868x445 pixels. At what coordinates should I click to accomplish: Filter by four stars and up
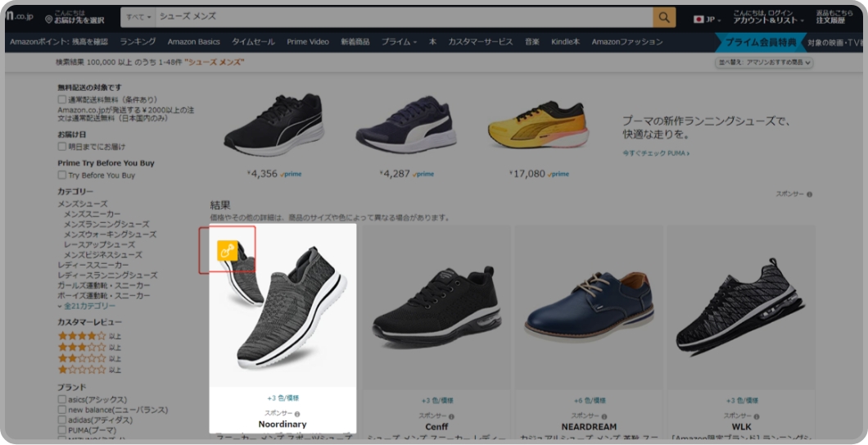tap(89, 336)
